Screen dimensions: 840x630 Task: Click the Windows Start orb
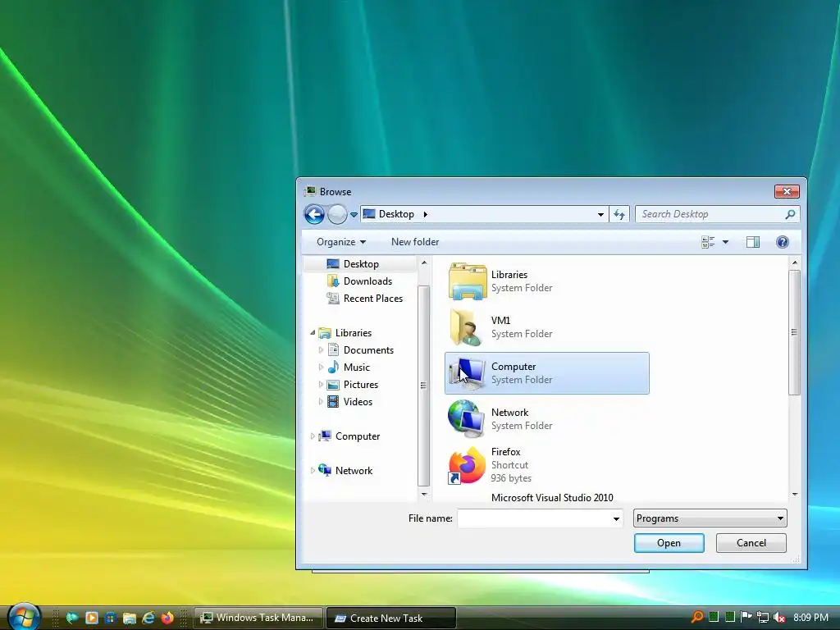(24, 617)
